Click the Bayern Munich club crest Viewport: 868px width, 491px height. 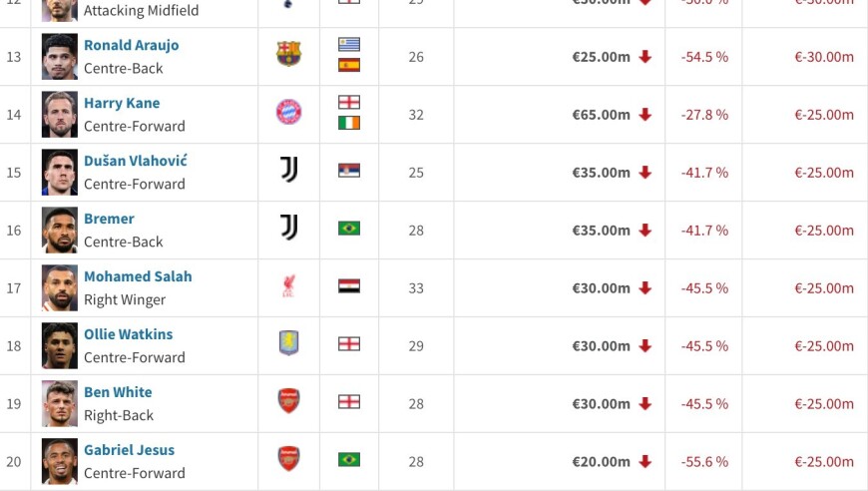288,113
